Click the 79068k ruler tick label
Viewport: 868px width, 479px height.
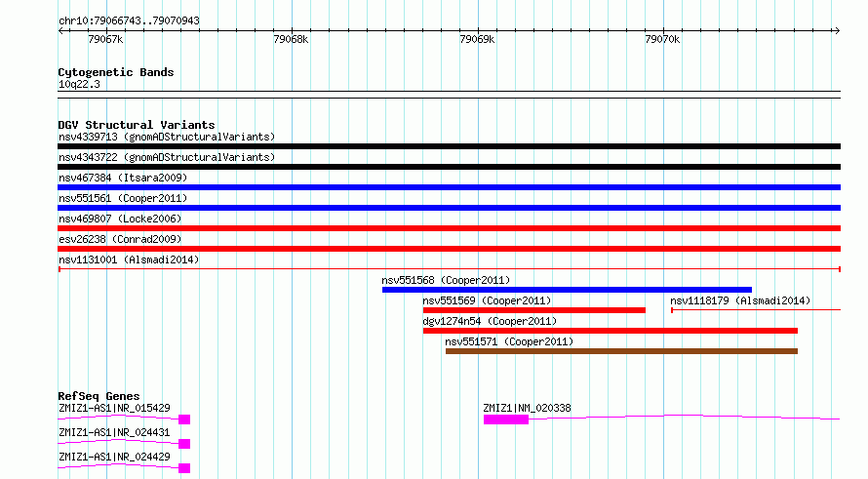coord(291,39)
